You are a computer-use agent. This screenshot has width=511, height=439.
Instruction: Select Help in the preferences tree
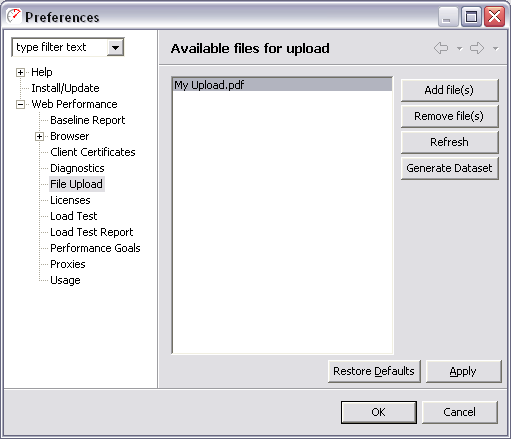(42, 72)
